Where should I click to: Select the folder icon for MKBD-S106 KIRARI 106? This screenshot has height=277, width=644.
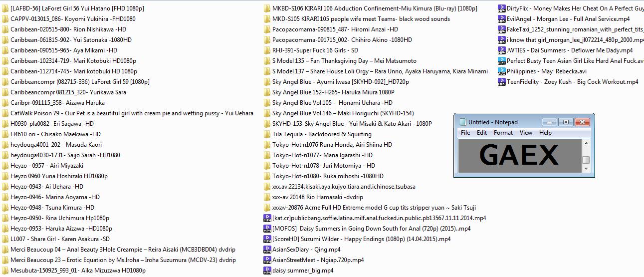(267, 8)
